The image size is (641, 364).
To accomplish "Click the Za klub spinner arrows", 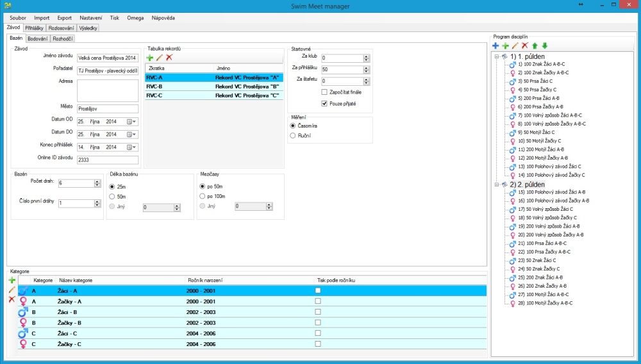I will 366,58.
